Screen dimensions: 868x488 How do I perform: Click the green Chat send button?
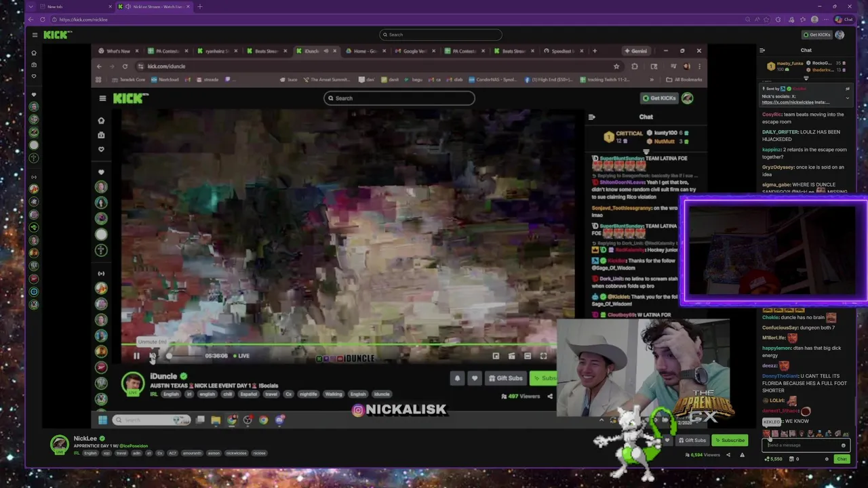[842, 459]
